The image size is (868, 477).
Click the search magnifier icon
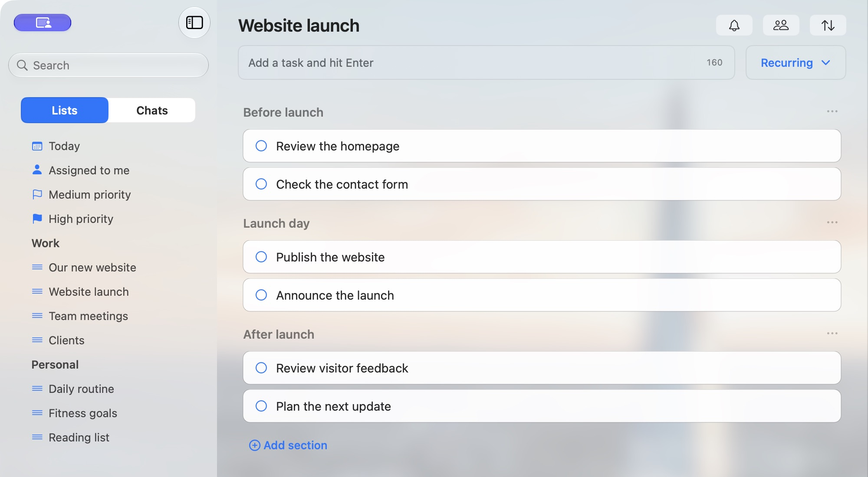point(22,65)
